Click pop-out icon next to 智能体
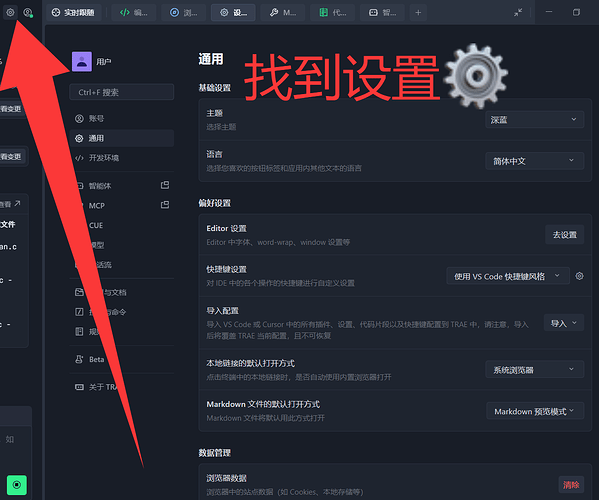Screen dimensions: 599x500 coord(165,185)
